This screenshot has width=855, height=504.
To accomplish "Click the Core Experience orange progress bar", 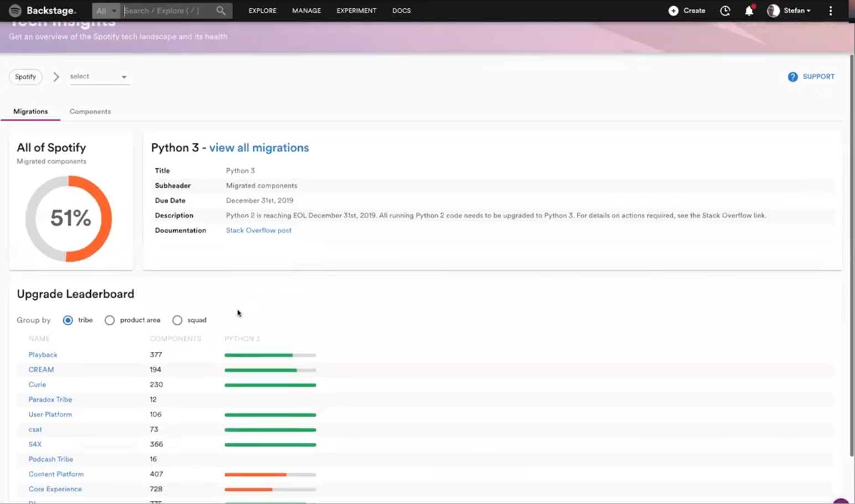I will coord(270,490).
